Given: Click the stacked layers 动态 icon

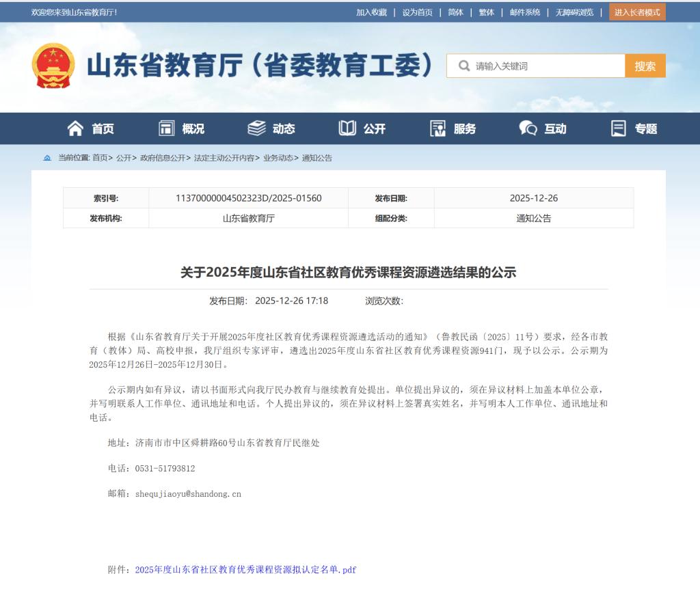Looking at the screenshot, I should [x=256, y=128].
